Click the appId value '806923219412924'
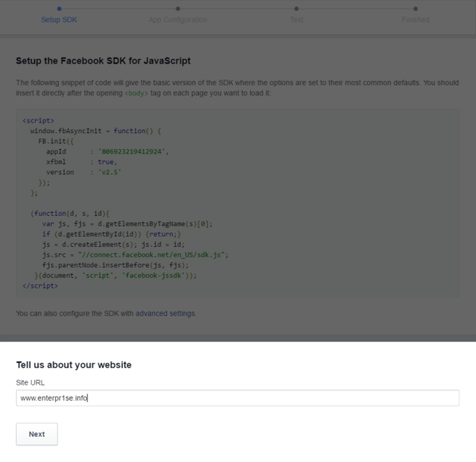Image resolution: width=476 pixels, height=462 pixels. coord(131,151)
